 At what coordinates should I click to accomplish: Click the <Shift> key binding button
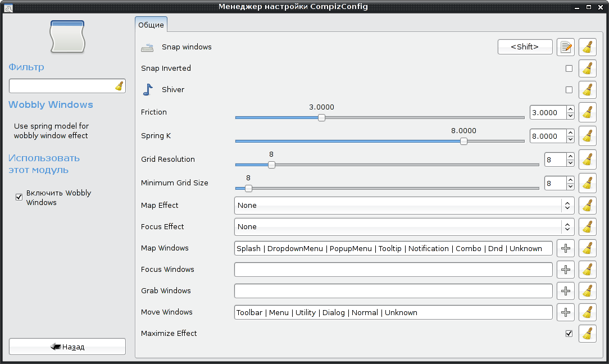pos(525,47)
